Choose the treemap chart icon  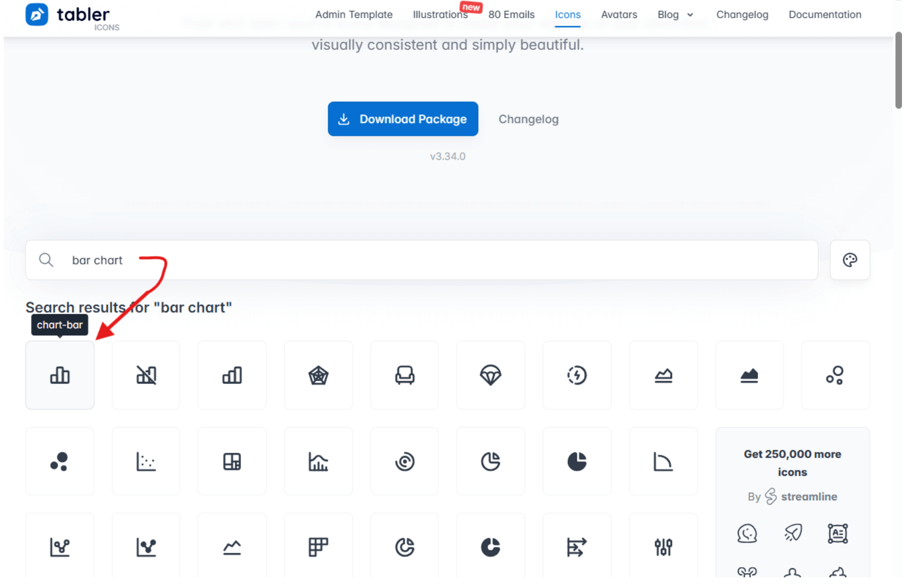[x=232, y=461]
